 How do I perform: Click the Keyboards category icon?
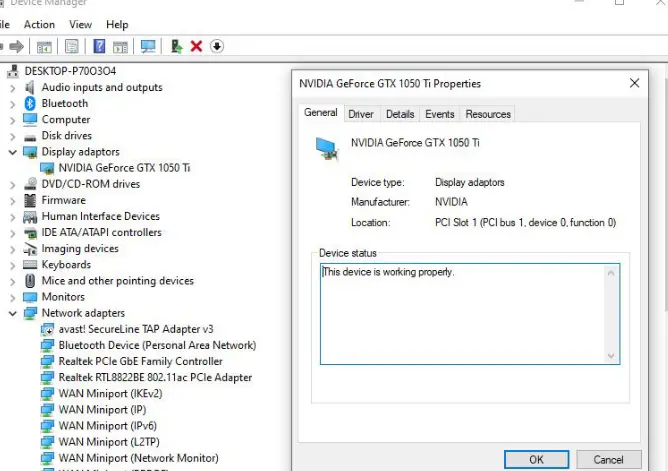coord(30,264)
